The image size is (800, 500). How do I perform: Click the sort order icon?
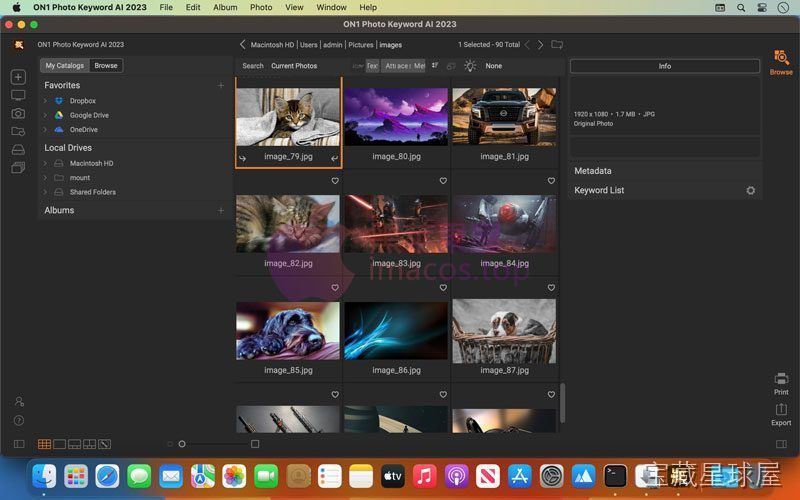pos(435,65)
